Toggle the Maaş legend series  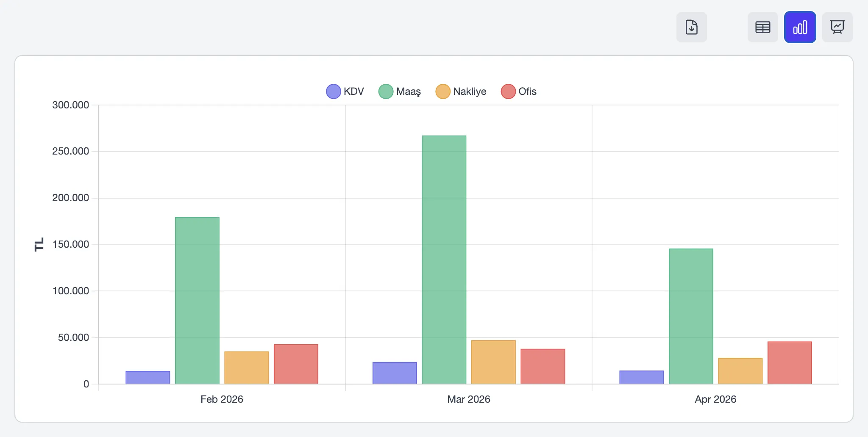(399, 91)
